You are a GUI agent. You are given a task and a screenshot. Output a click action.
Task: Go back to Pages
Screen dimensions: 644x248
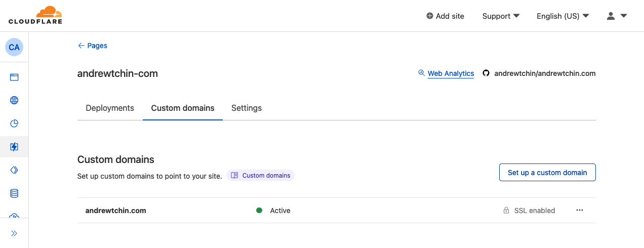click(92, 46)
